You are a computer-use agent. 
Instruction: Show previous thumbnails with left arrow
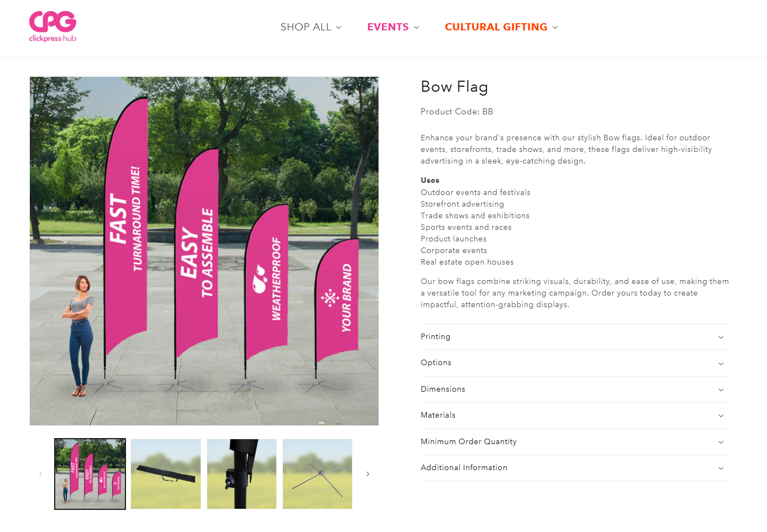point(41,474)
